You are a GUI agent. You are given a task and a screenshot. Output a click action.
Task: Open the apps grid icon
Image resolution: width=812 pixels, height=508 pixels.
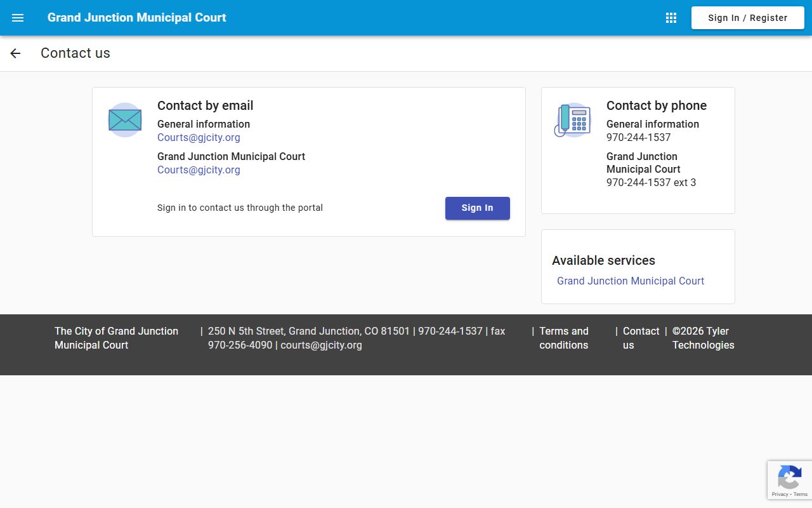[671, 18]
